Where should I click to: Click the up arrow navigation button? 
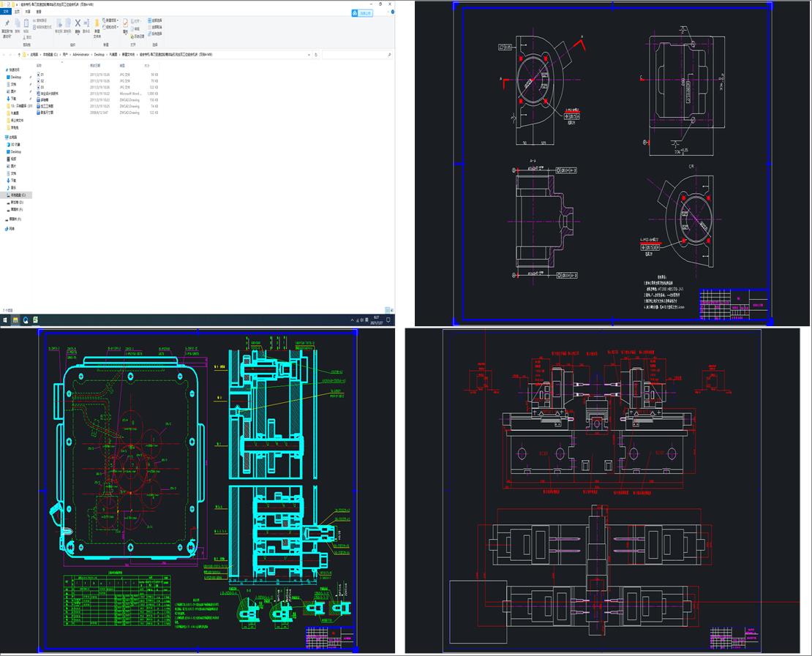coord(19,54)
